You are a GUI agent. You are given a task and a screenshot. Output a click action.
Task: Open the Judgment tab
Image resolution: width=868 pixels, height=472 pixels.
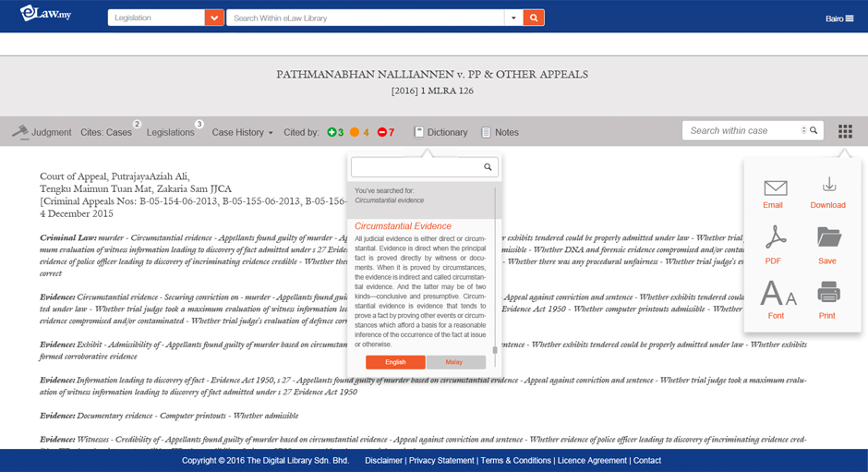click(x=42, y=132)
